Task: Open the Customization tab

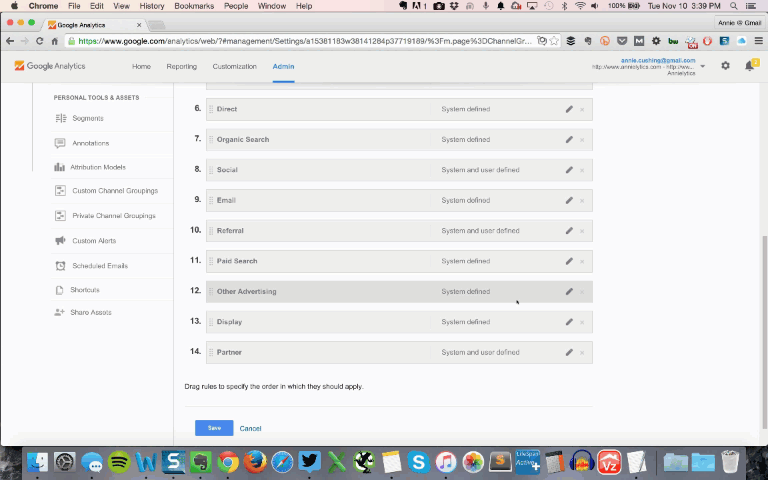Action: 234,67
